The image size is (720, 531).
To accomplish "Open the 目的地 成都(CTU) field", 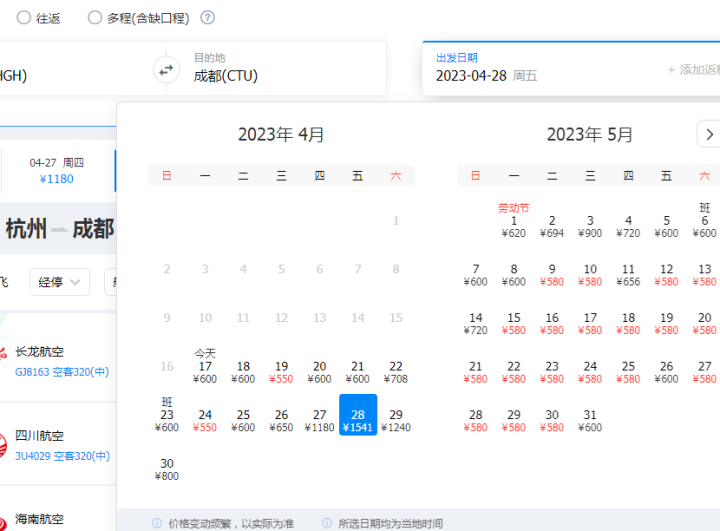I will 280,68.
